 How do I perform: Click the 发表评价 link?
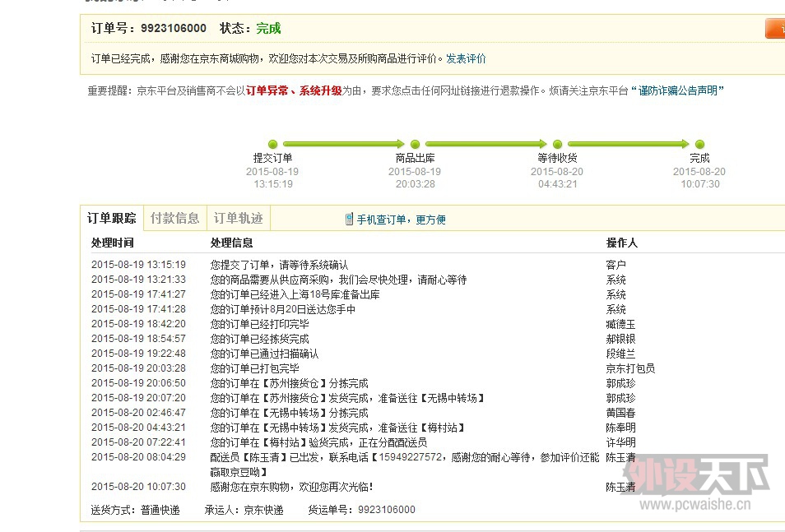466,59
